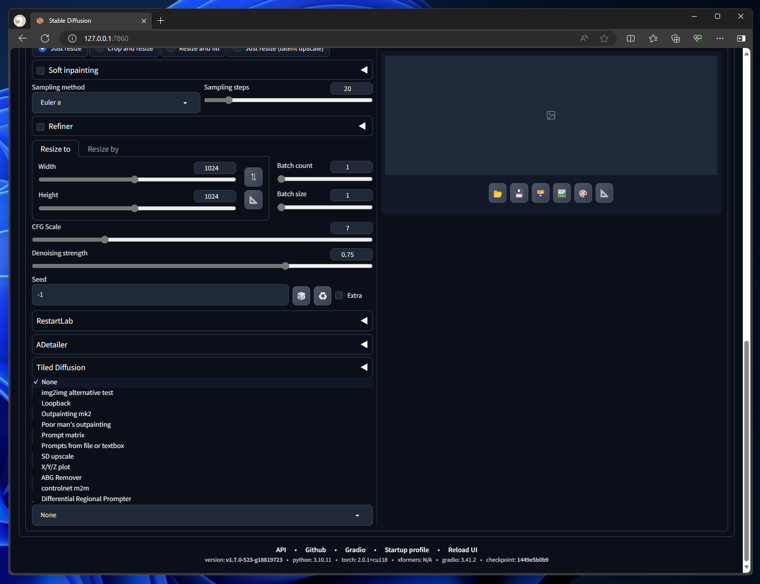
Task: Toggle the browser sidebar icon
Action: tap(741, 38)
